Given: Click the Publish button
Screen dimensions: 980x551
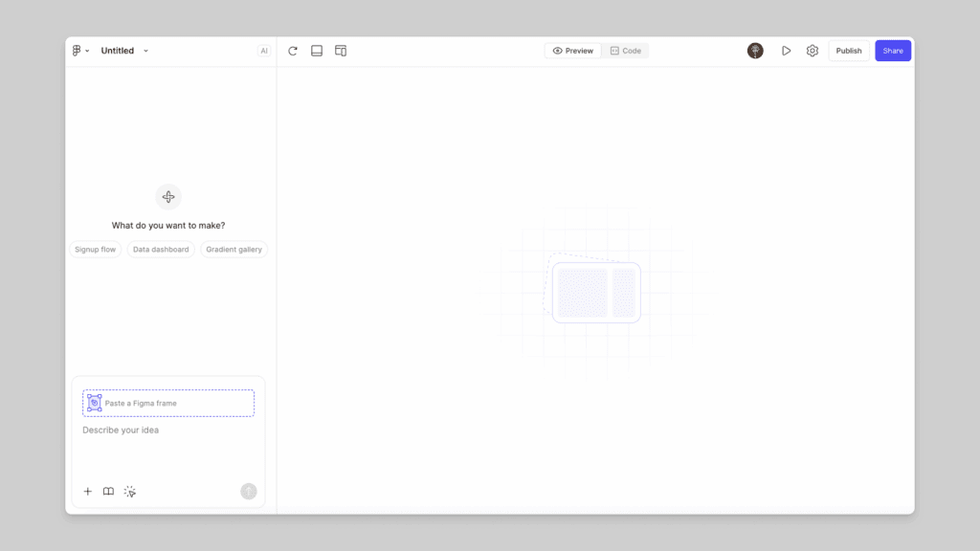Looking at the screenshot, I should click(848, 50).
